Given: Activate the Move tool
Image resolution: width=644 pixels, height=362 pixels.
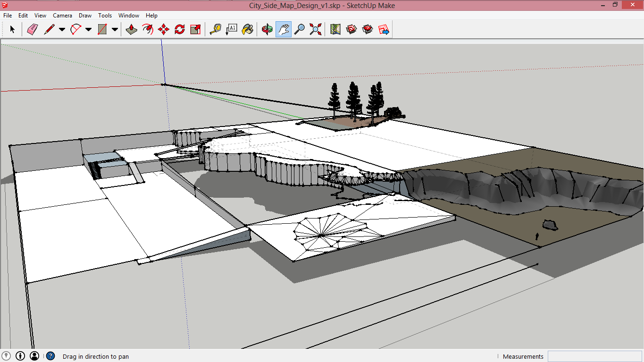Looking at the screenshot, I should 164,30.
